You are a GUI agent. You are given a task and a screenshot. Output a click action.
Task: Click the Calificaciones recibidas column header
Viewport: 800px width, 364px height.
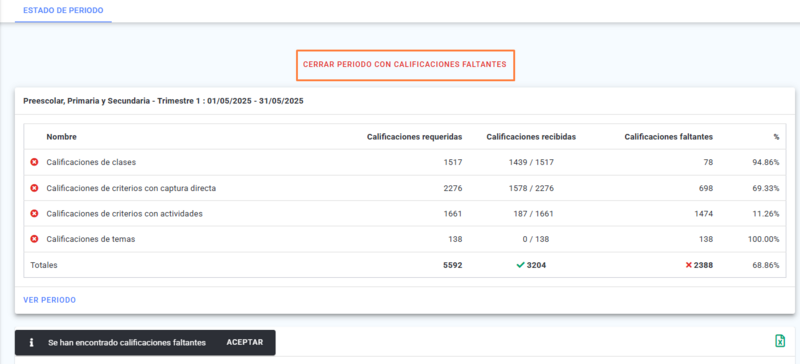(x=531, y=137)
